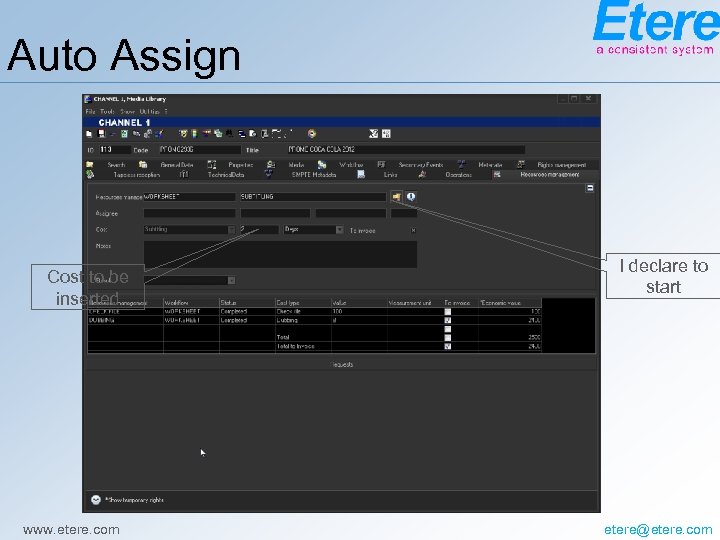720x540 pixels.
Task: Click the blank-page New icon in toolbar
Action: pyautogui.click(x=89, y=134)
